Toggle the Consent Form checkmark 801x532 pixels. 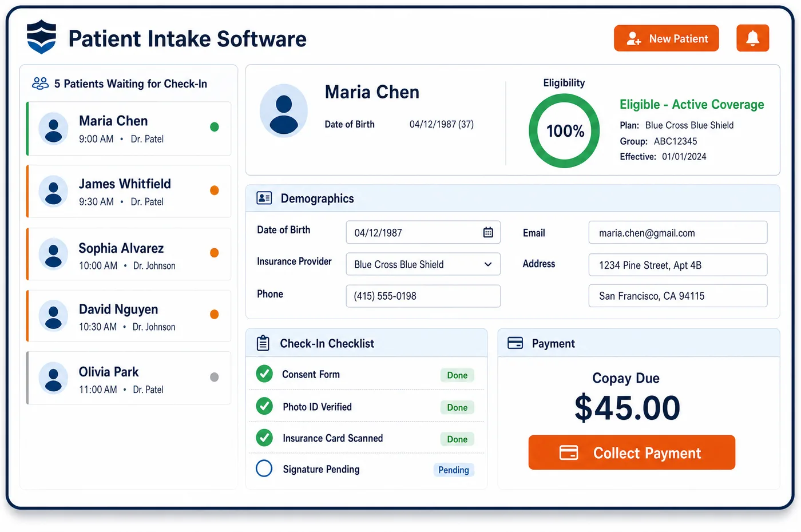pyautogui.click(x=264, y=374)
